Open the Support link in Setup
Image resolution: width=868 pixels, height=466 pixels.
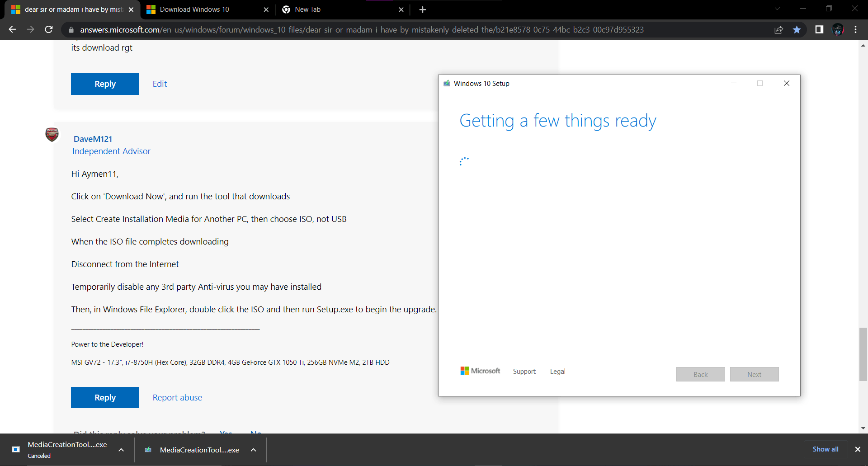(524, 372)
